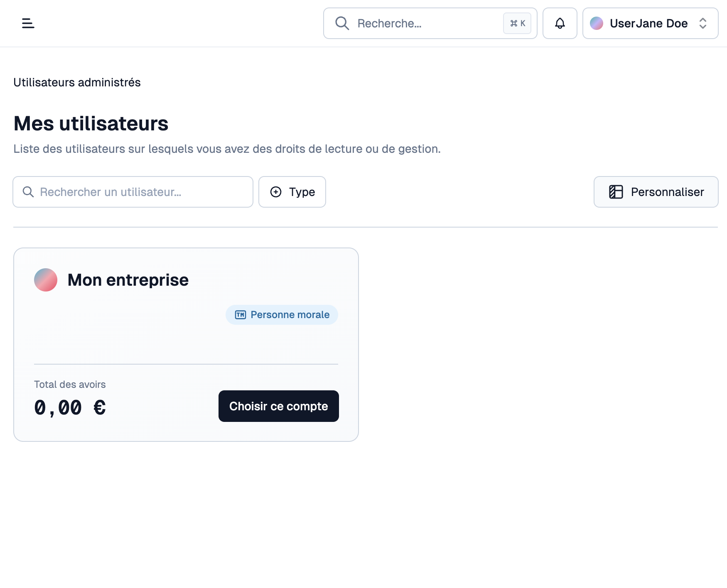
Task: Focus the global Recherche field
Action: tap(430, 23)
